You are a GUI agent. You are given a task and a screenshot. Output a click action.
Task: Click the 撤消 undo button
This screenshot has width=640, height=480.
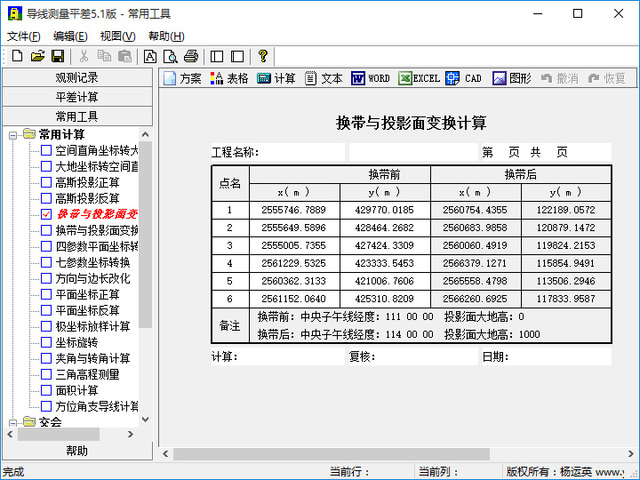(x=559, y=78)
